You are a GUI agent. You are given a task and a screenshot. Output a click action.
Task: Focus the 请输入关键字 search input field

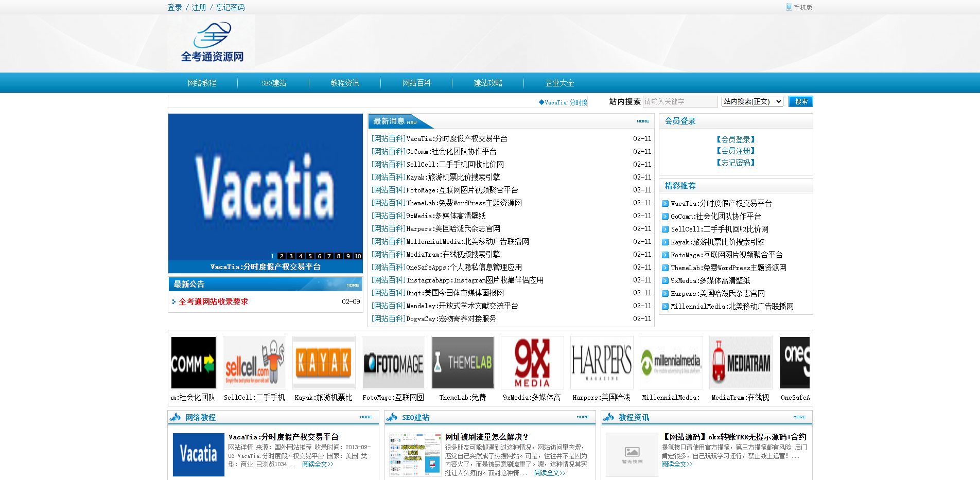[x=679, y=102]
